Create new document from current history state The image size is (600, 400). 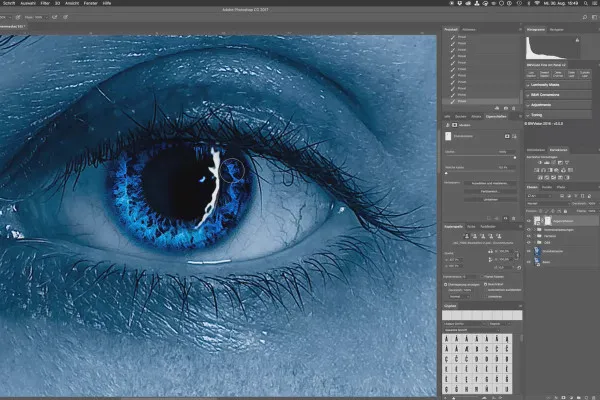point(497,108)
